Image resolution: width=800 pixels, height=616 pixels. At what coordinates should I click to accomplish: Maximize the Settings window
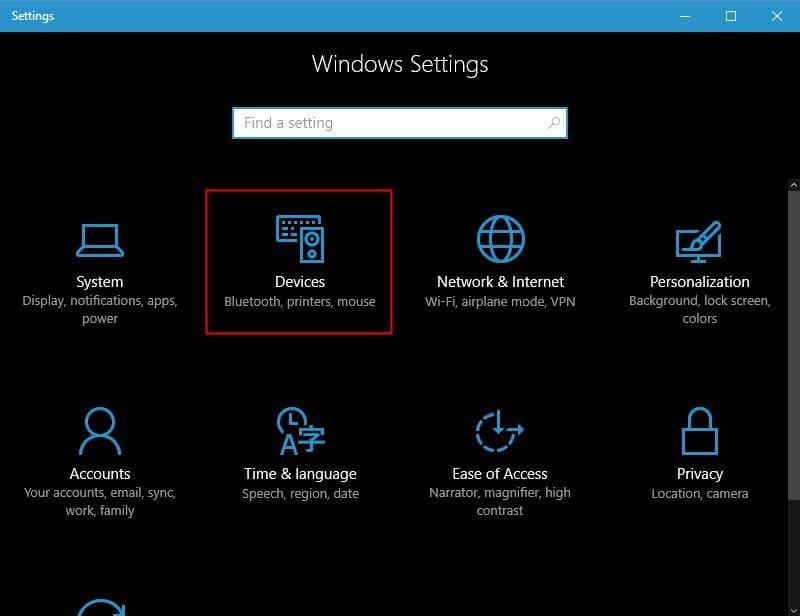point(731,16)
